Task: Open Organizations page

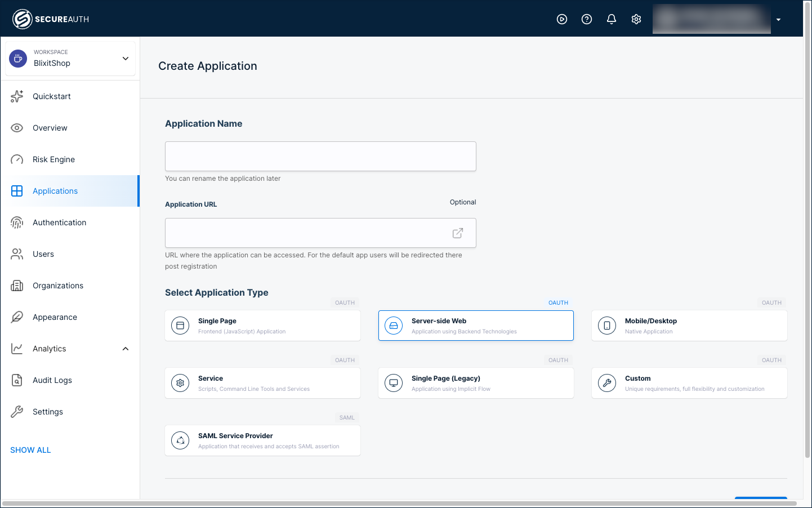Action: [70, 286]
